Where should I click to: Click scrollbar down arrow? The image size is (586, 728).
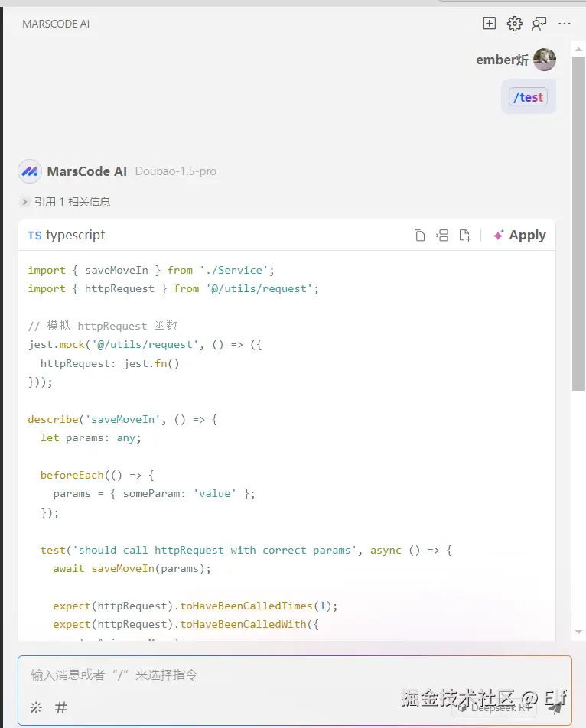pos(578,632)
